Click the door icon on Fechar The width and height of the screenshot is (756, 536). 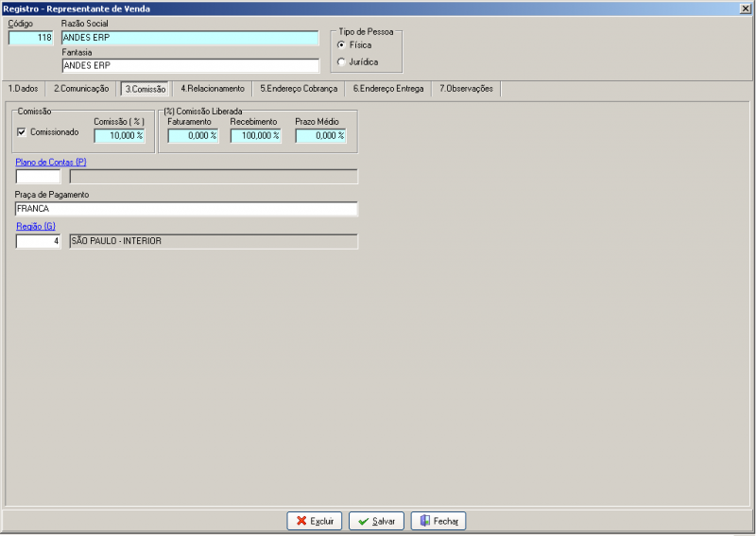coord(424,521)
